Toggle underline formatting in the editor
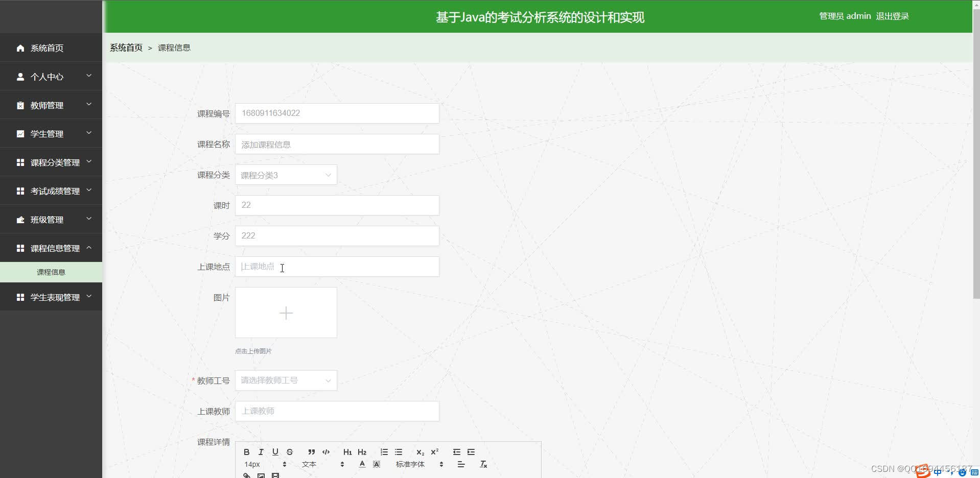 coord(275,452)
